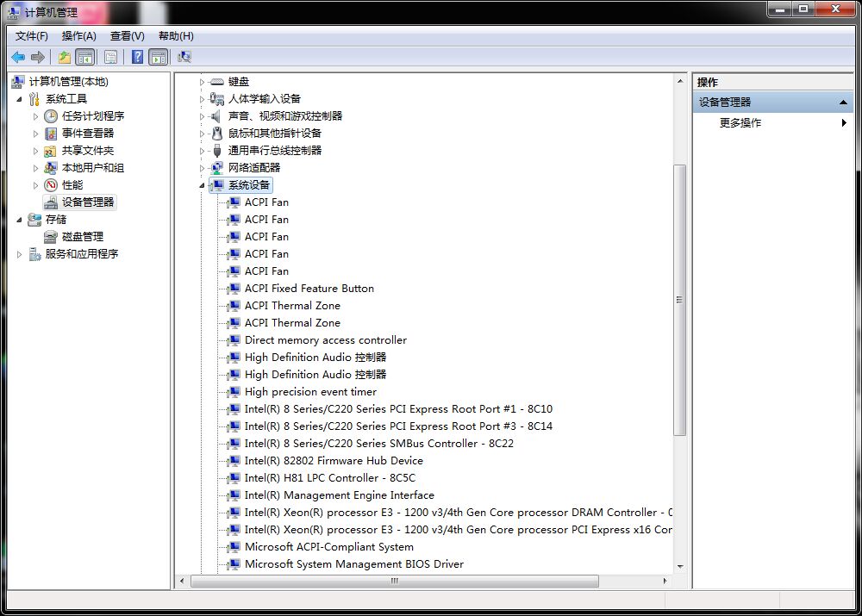Click the 系统工具 tools icon
This screenshot has height=616, width=862.
(34, 99)
